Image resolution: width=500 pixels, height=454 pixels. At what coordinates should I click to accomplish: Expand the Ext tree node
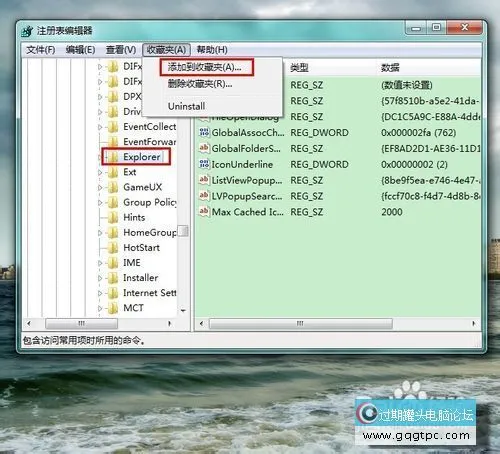pyautogui.click(x=100, y=172)
